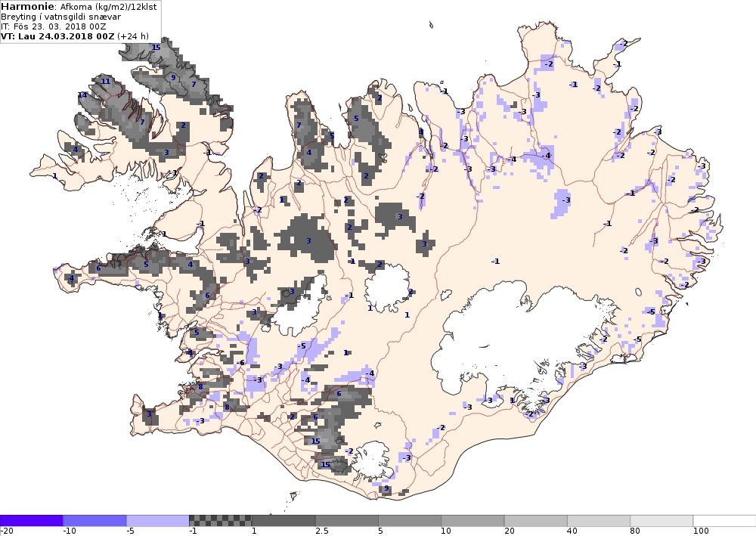Pick the light lavender -5 to -1 legend swatch
This screenshot has width=756, height=536.
(158, 521)
